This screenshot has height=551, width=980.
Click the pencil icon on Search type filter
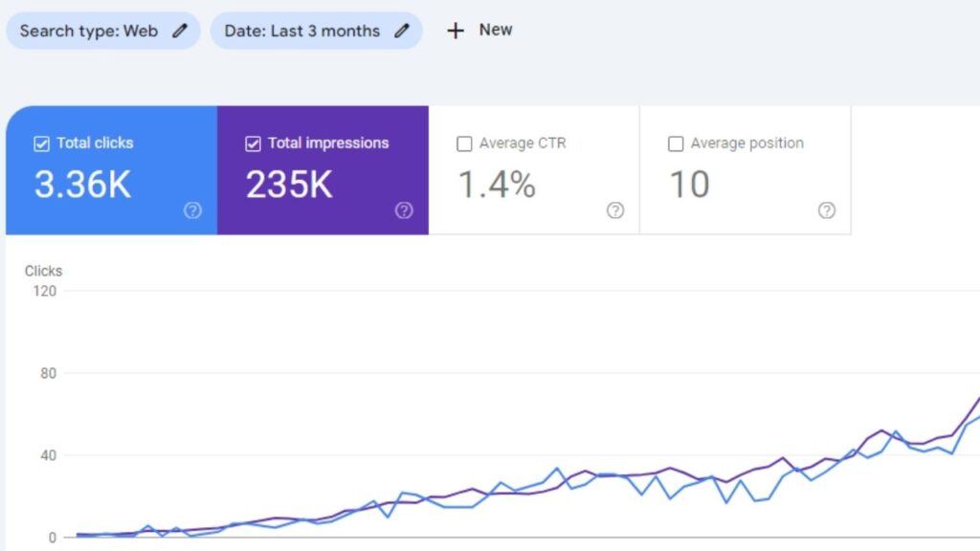pos(180,31)
